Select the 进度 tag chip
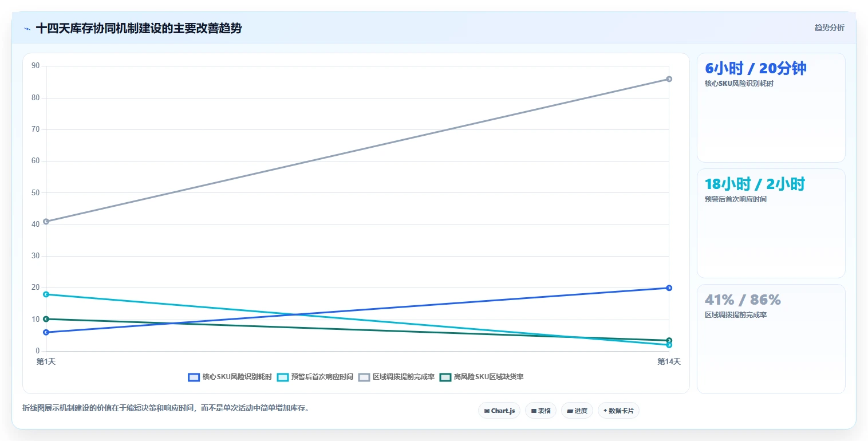This screenshot has height=441, width=868. pos(577,411)
